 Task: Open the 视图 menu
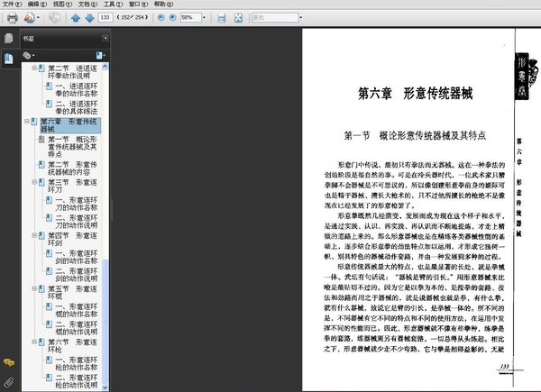(x=62, y=5)
